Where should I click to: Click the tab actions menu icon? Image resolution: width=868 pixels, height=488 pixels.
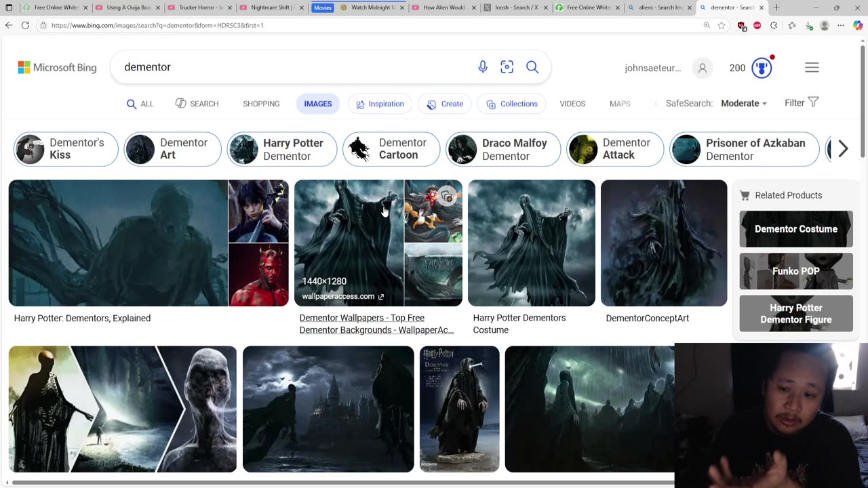pyautogui.click(x=9, y=7)
